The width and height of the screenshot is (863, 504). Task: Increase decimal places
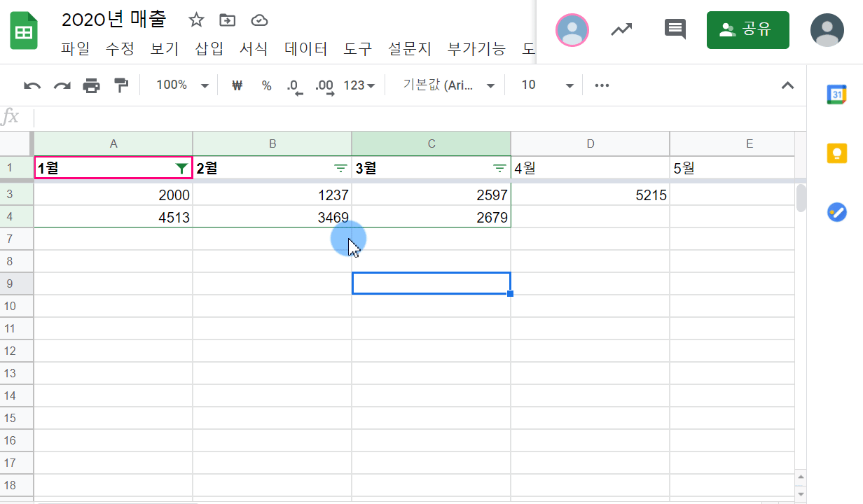tap(324, 86)
